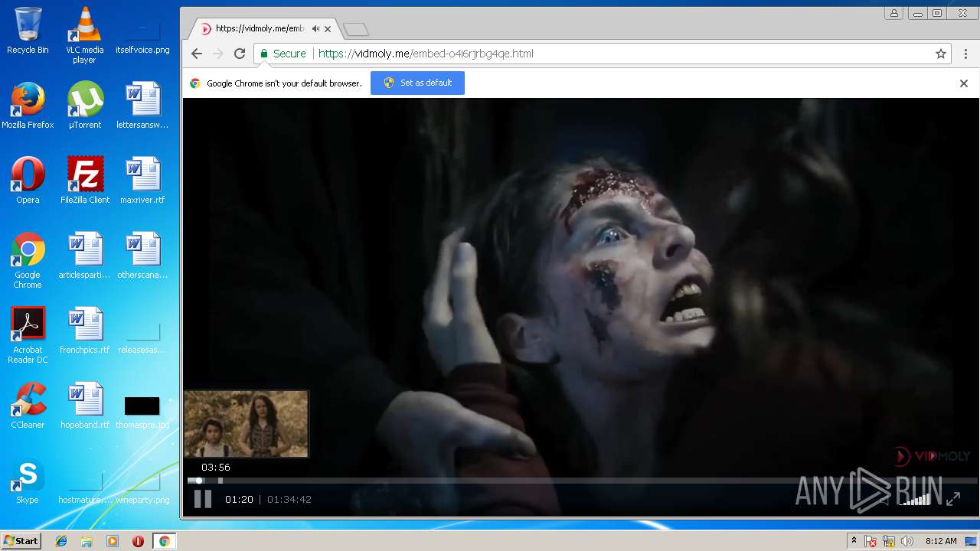Open the Windows Start menu
The height and width of the screenshot is (551, 980).
point(21,541)
